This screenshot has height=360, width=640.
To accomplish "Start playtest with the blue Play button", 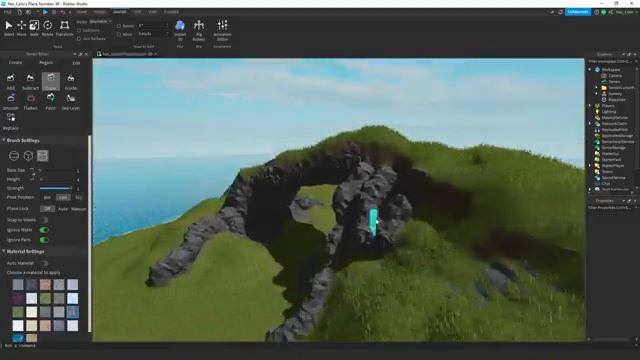I will pos(45,12).
